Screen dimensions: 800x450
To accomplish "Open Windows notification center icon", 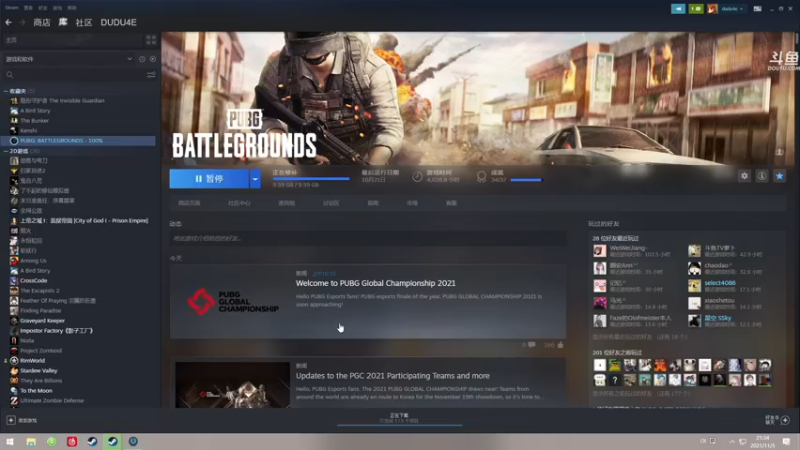I will click(x=786, y=441).
